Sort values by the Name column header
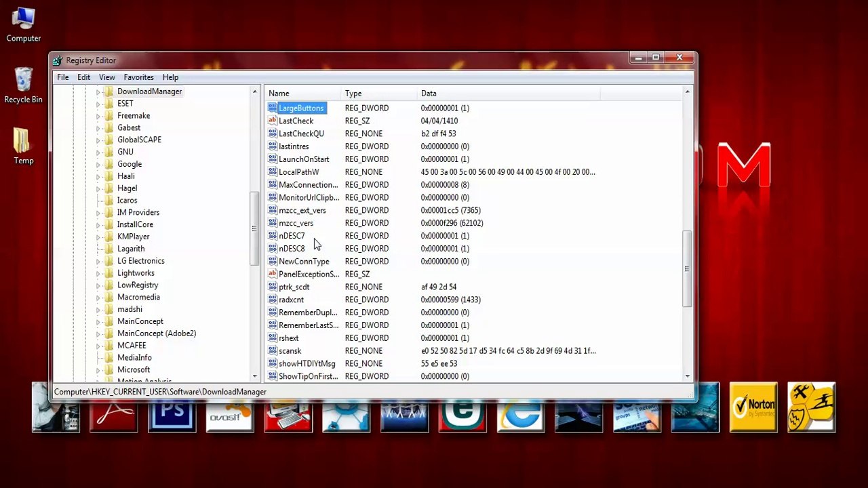The height and width of the screenshot is (488, 868). 303,94
